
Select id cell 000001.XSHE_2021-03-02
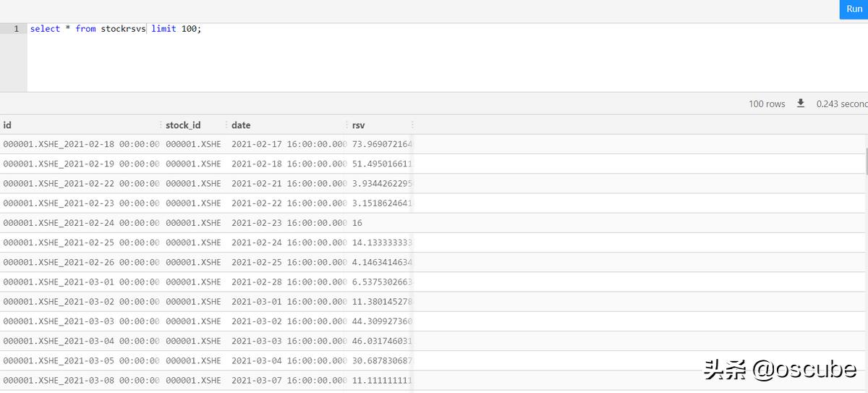(81, 301)
